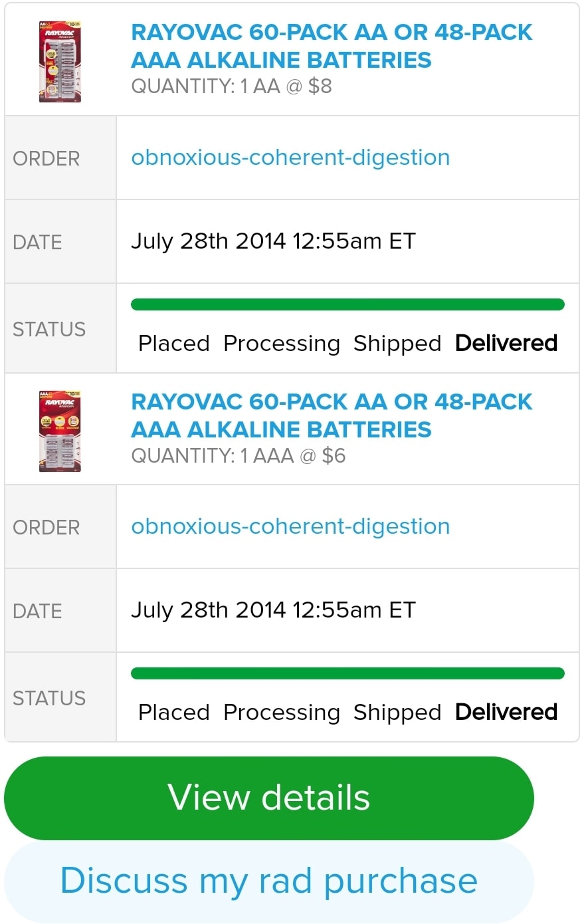Viewport: 584px width, 924px height.
Task: Click the green View details button
Action: [x=269, y=798]
